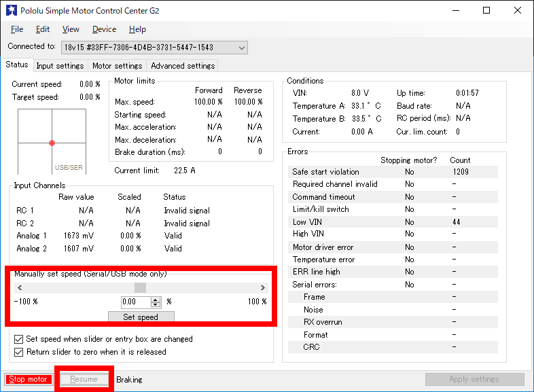Decrement speed with spinner down arrow
Screen dimensions: 534x392
click(x=156, y=304)
